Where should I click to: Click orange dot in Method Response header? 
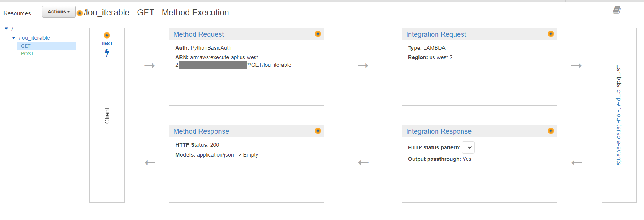pyautogui.click(x=318, y=131)
